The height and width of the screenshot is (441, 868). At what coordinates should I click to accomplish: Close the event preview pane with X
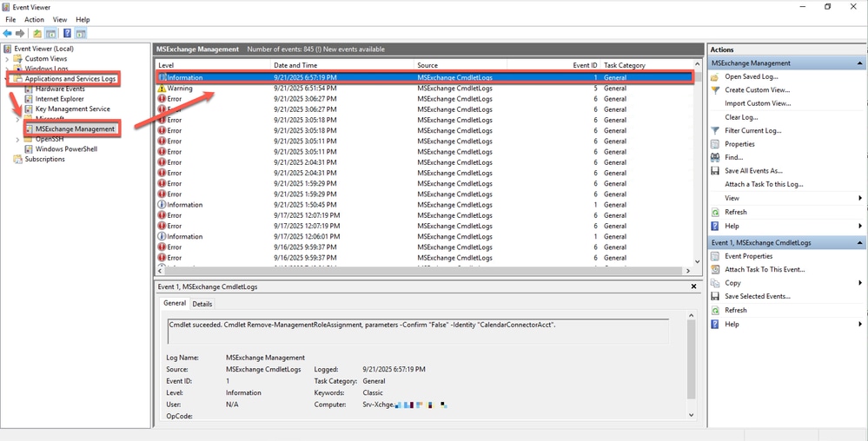(693, 286)
